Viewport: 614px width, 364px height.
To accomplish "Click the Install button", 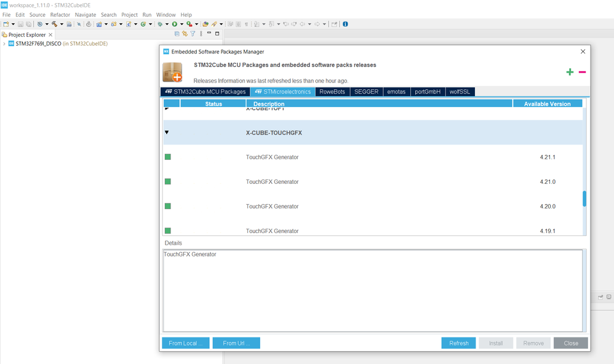I will coord(496,343).
